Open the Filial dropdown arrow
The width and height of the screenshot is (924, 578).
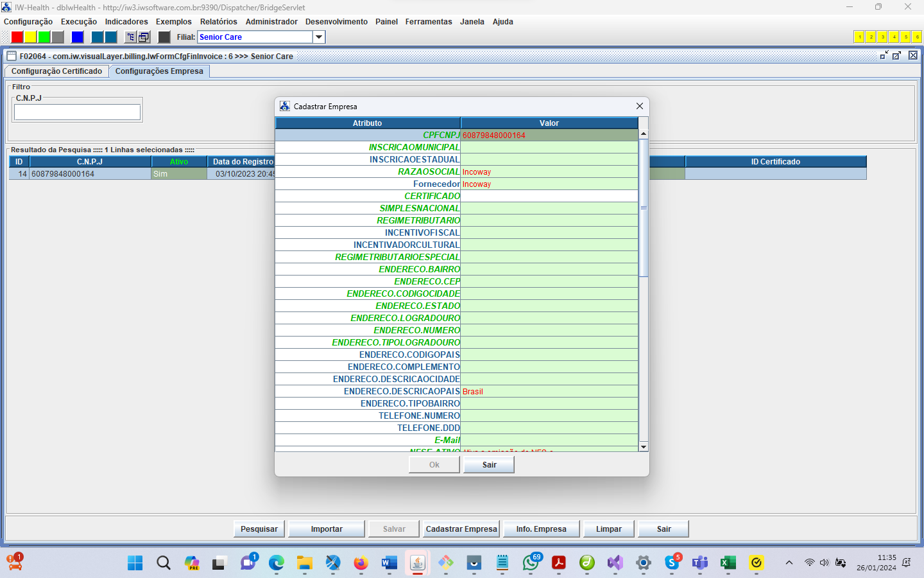pos(319,37)
